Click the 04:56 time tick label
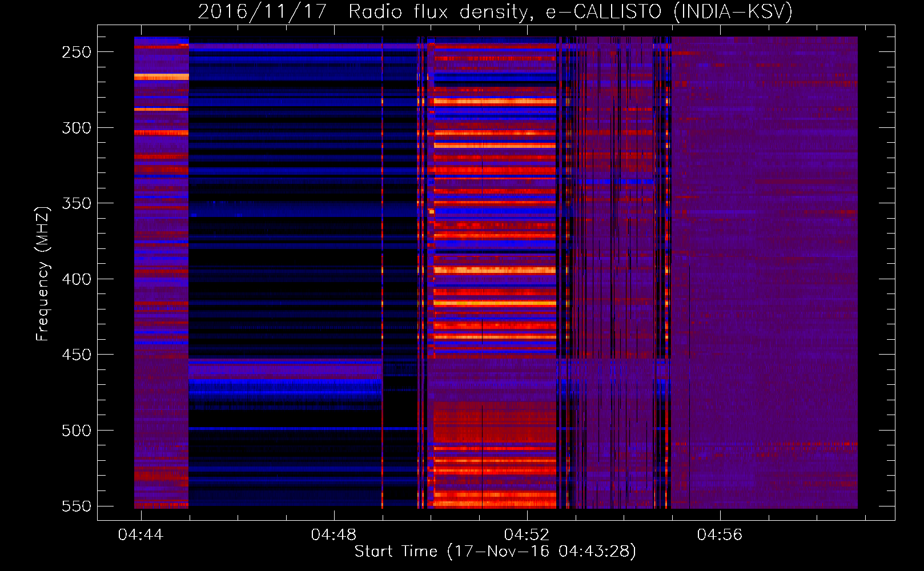 (x=720, y=534)
